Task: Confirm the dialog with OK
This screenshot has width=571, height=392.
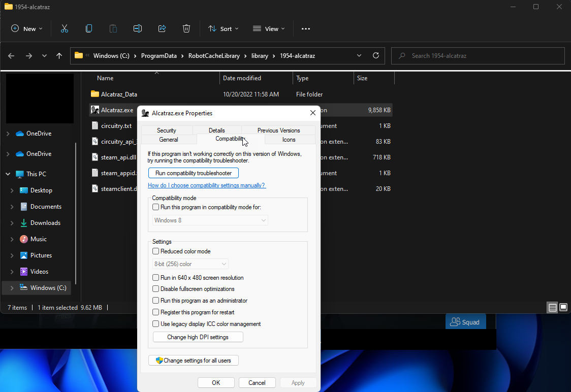Action: 216,382
